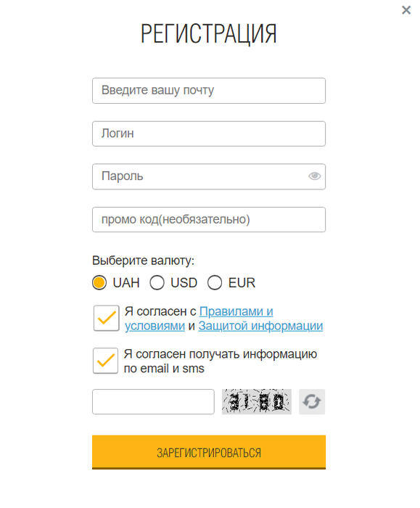Click the Выберите валюту label
Image resolution: width=420 pixels, height=508 pixels.
[x=143, y=261]
